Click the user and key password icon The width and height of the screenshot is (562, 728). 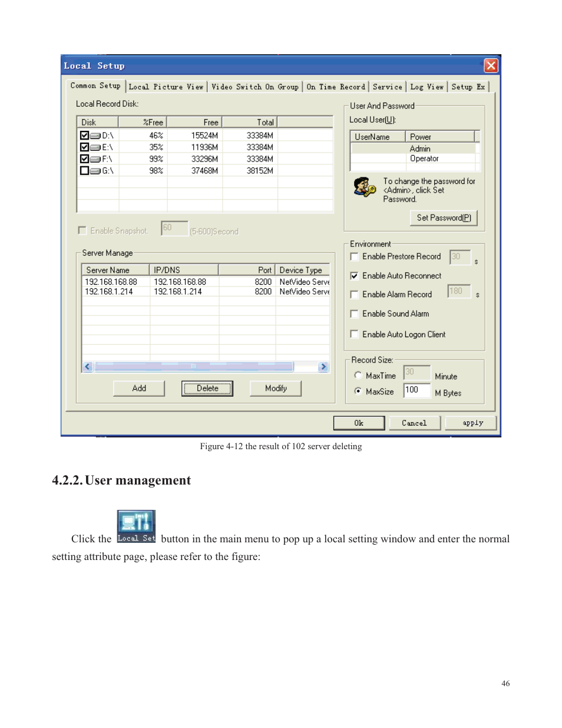365,187
